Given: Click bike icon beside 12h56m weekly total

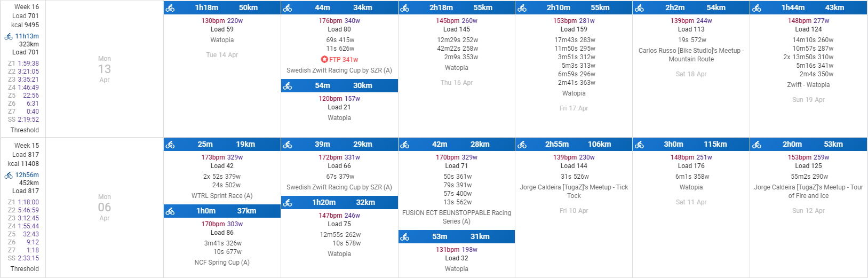Looking at the screenshot, I should click(9, 176).
